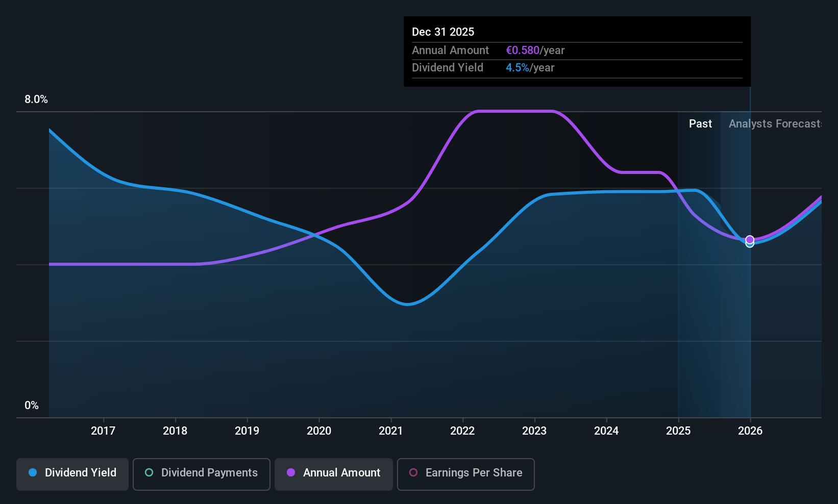Screen dimensions: 838x504
Task: Enable the Dividend Payments legend series
Action: click(x=202, y=473)
